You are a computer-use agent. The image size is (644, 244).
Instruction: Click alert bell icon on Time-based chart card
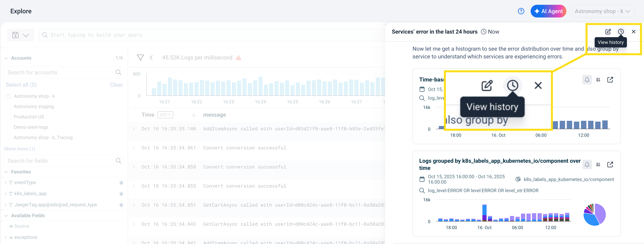click(587, 80)
